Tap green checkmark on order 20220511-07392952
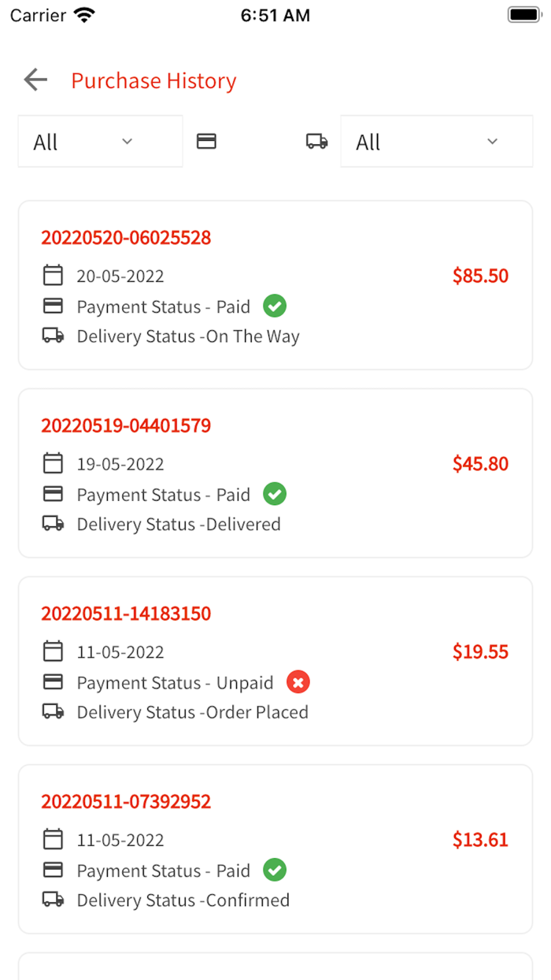The width and height of the screenshot is (551, 980). pos(275,870)
